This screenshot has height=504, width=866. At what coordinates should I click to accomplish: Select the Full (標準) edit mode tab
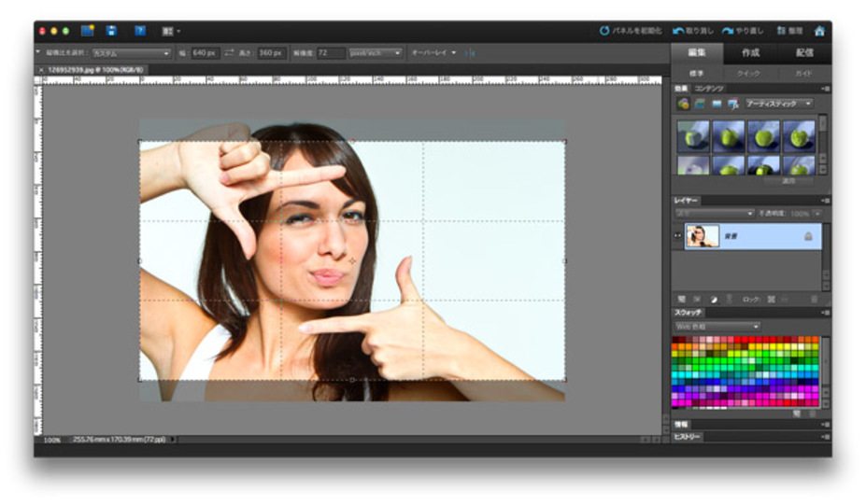click(697, 74)
